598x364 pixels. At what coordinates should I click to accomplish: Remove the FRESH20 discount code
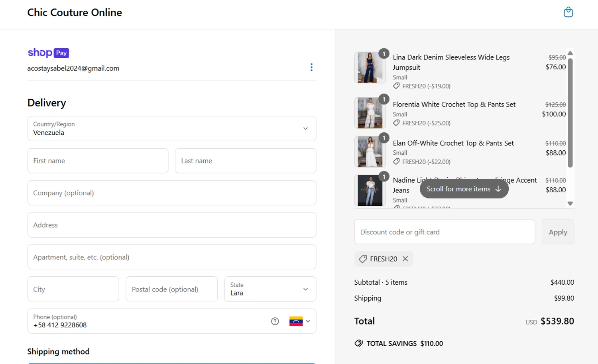coord(405,259)
